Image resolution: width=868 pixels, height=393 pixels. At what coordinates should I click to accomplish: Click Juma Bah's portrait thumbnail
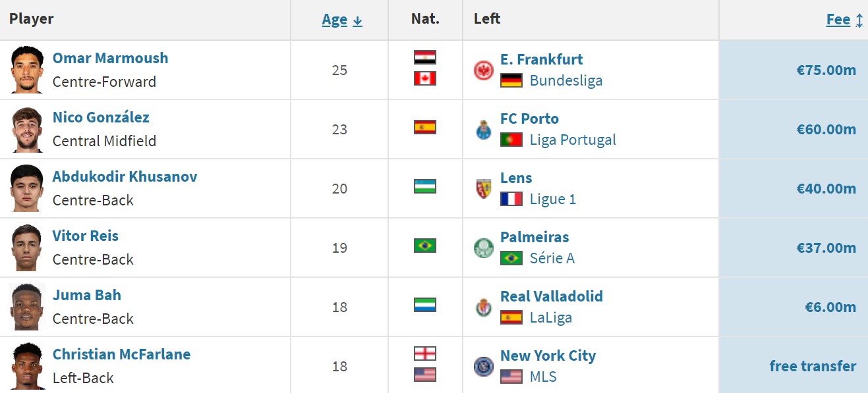coord(27,307)
